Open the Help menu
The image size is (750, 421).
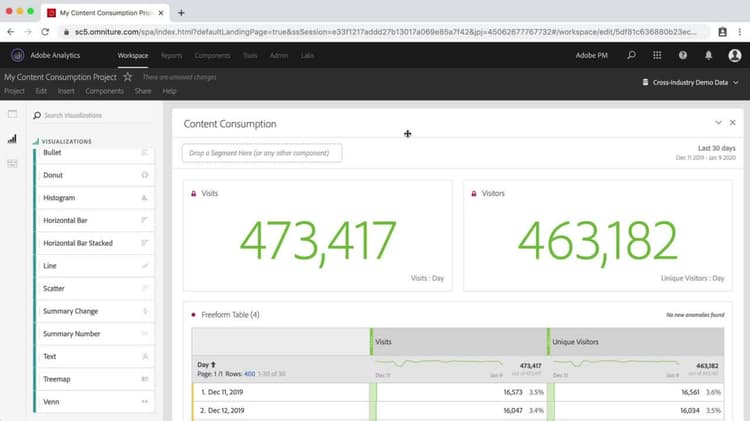coord(169,91)
